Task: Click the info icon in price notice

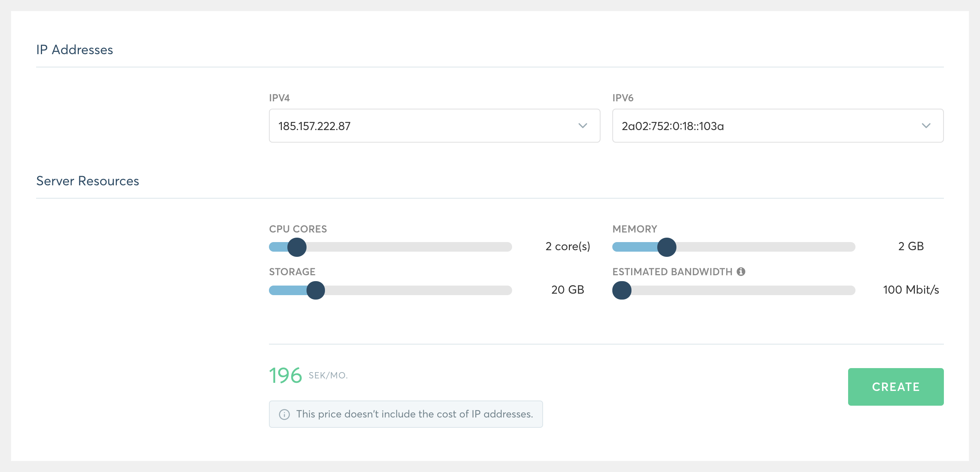Action: [284, 414]
